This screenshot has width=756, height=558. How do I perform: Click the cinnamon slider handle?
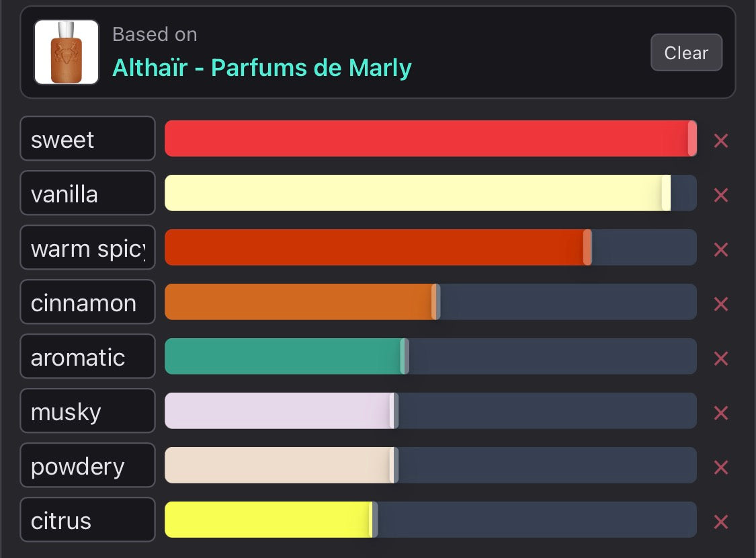click(436, 302)
